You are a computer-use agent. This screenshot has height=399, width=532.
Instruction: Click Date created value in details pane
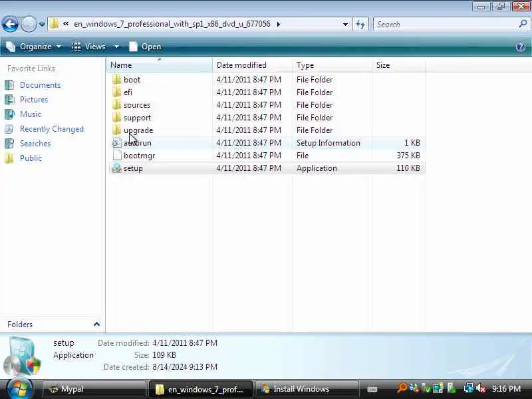pos(185,367)
